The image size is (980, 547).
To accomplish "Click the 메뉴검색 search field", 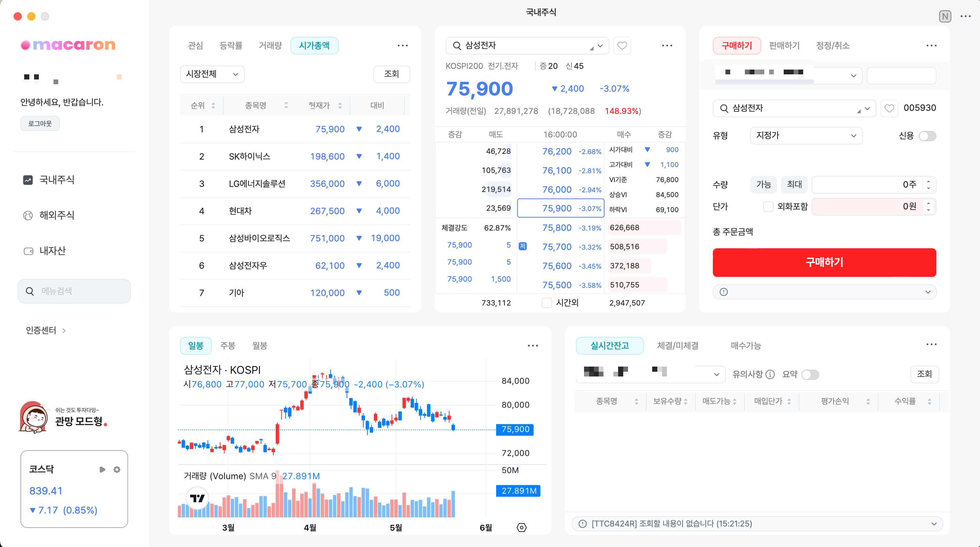I will [x=74, y=291].
